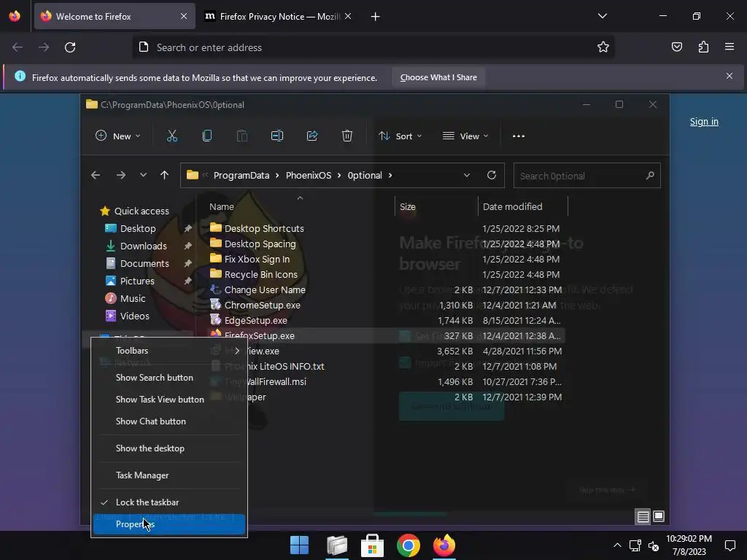Viewport: 747px width, 560px height.
Task: Launch Google Chrome from the taskbar
Action: click(409, 545)
